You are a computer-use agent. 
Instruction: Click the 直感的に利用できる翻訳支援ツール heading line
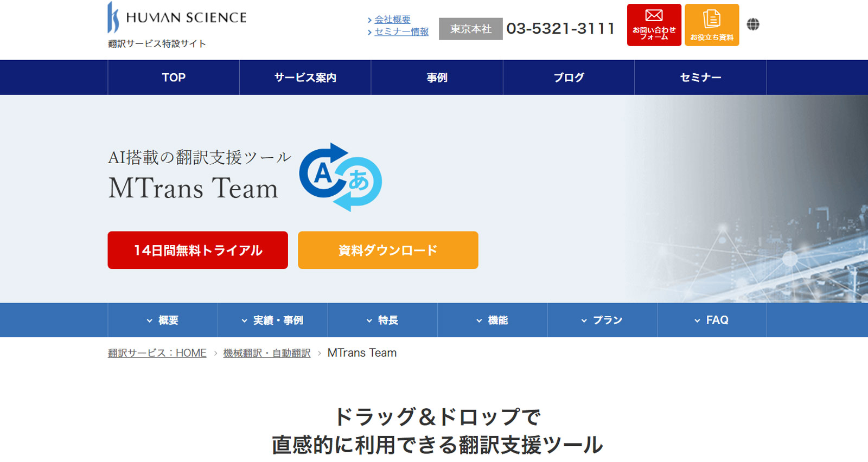point(437,445)
